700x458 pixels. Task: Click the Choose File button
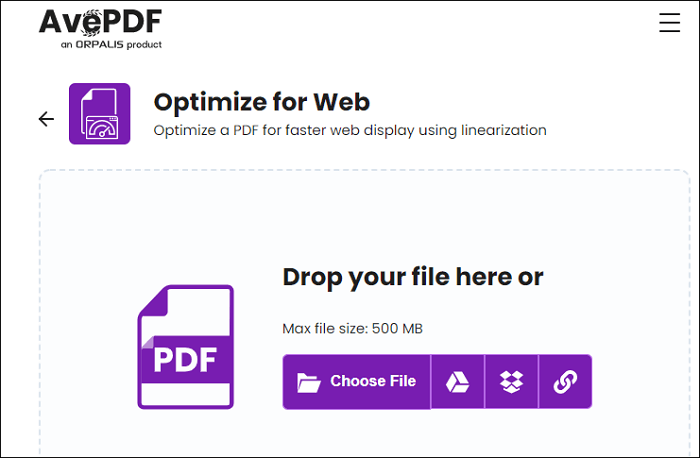(357, 382)
